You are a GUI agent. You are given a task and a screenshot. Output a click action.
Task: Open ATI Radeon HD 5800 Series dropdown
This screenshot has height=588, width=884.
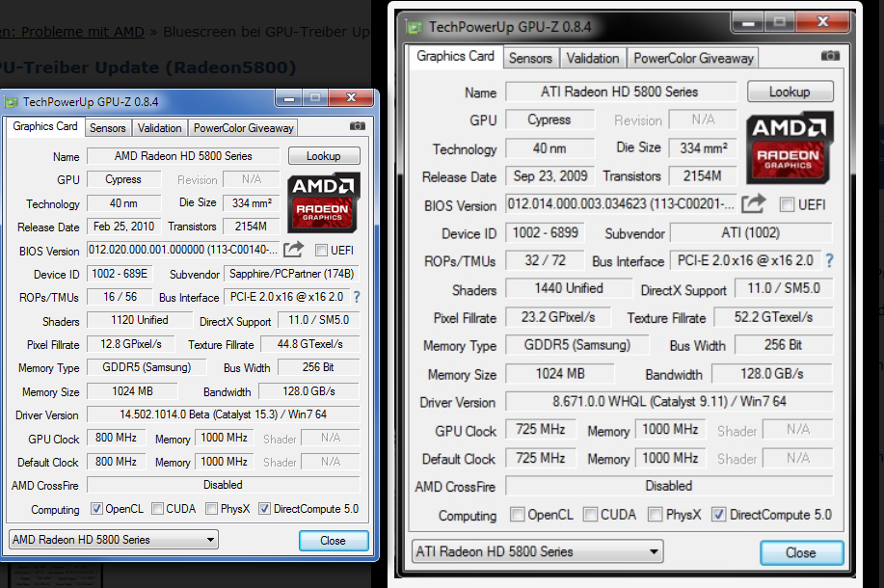tap(538, 551)
